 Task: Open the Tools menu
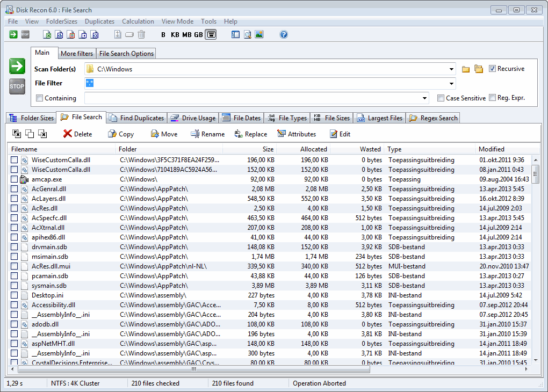click(x=208, y=21)
